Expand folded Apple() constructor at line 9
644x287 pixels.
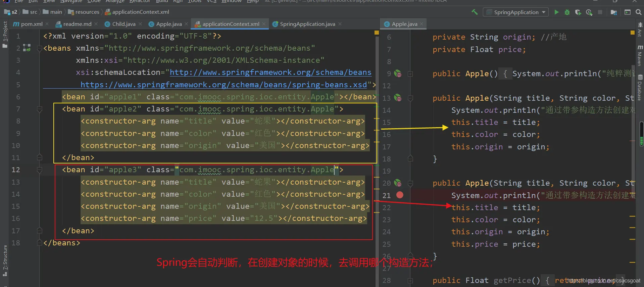coord(410,74)
